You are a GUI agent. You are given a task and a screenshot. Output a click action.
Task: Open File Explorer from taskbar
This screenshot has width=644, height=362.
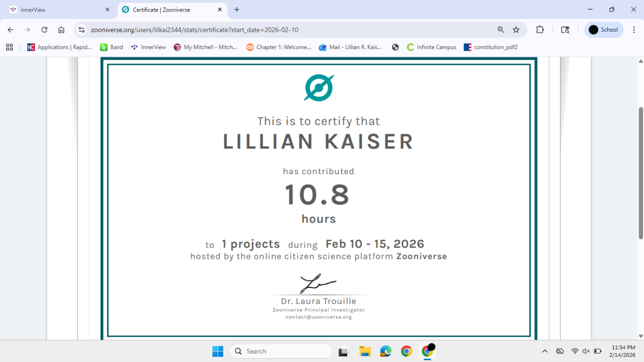click(x=365, y=351)
